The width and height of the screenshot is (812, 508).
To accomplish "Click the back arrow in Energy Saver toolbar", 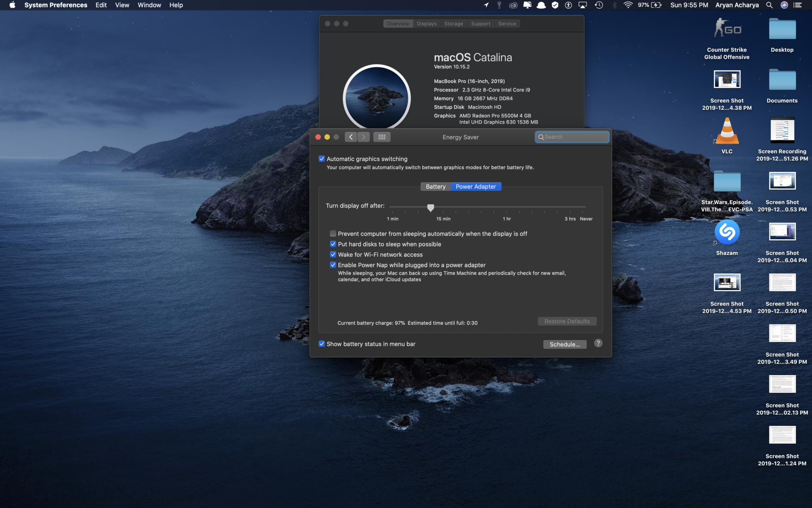I will (x=351, y=137).
